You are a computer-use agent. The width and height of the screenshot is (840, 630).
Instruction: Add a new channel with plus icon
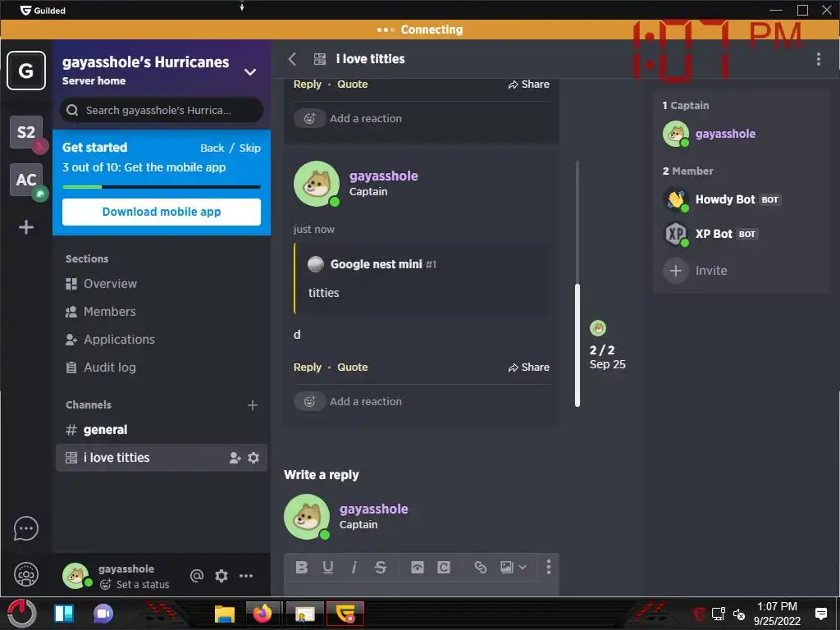pos(253,405)
